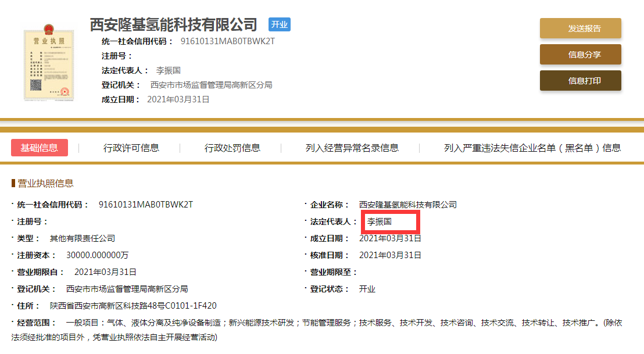Open 列入严重违法失信企业名单（黑名单）信息 tab
644x354 pixels.
pos(532,148)
